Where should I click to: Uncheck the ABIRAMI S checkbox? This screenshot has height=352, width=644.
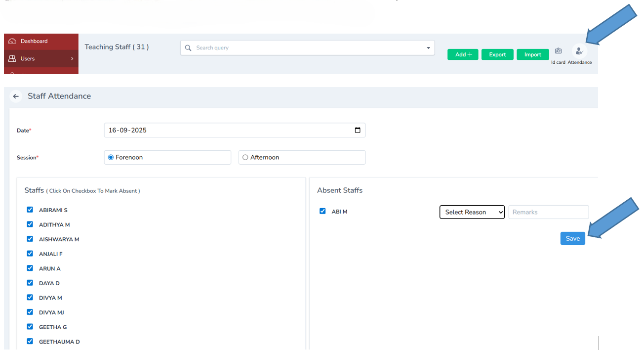30,209
